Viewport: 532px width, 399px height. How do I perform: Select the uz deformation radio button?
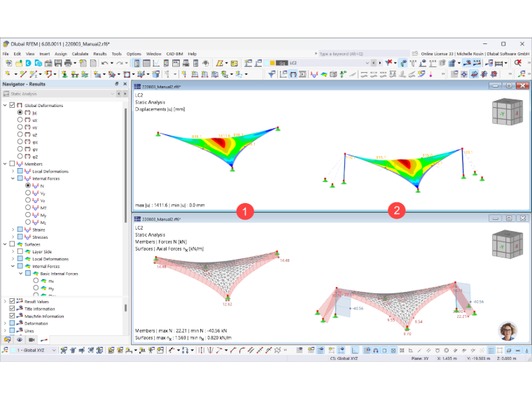tap(20, 134)
